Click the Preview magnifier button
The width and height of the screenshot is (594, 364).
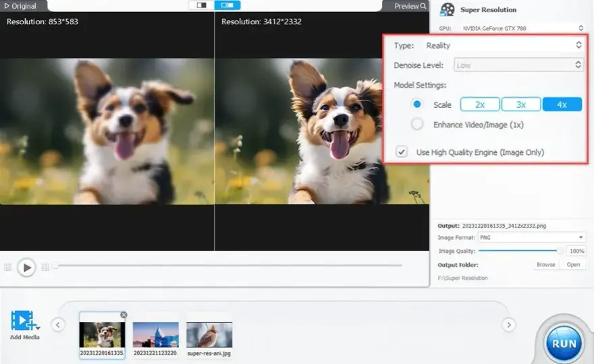[410, 6]
